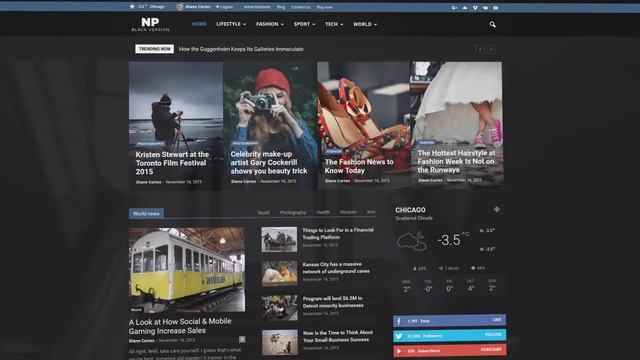Click Diane Cortez name in top bar

[198, 7]
